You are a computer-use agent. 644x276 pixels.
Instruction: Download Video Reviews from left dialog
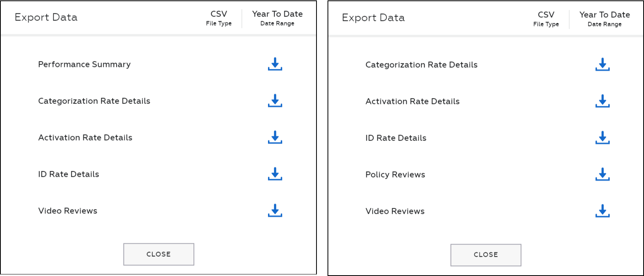(x=275, y=210)
